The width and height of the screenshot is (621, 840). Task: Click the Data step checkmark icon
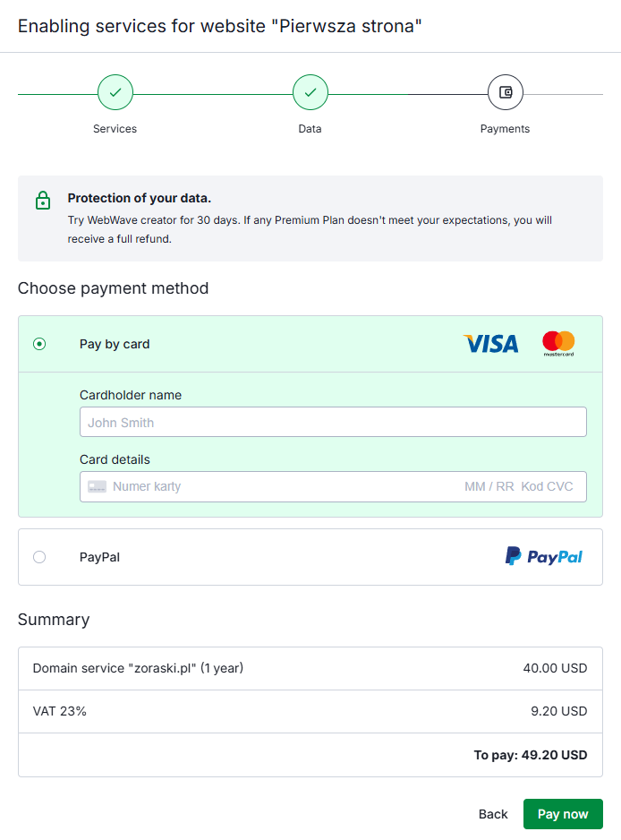coord(310,92)
